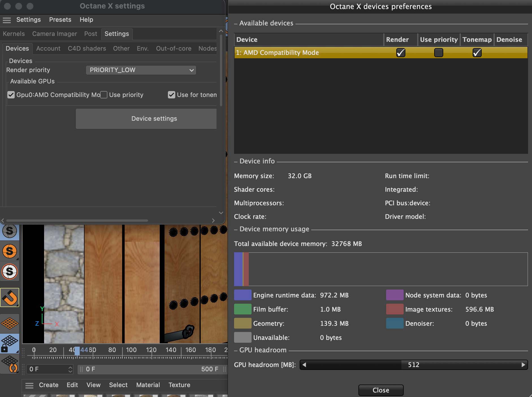The image size is (532, 397).
Task: Click the white S circle icon
Action: click(10, 271)
